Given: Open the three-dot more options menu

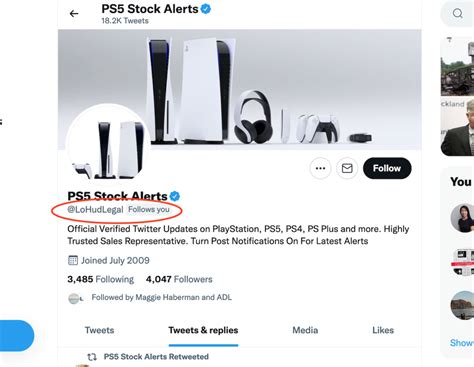Looking at the screenshot, I should click(320, 168).
